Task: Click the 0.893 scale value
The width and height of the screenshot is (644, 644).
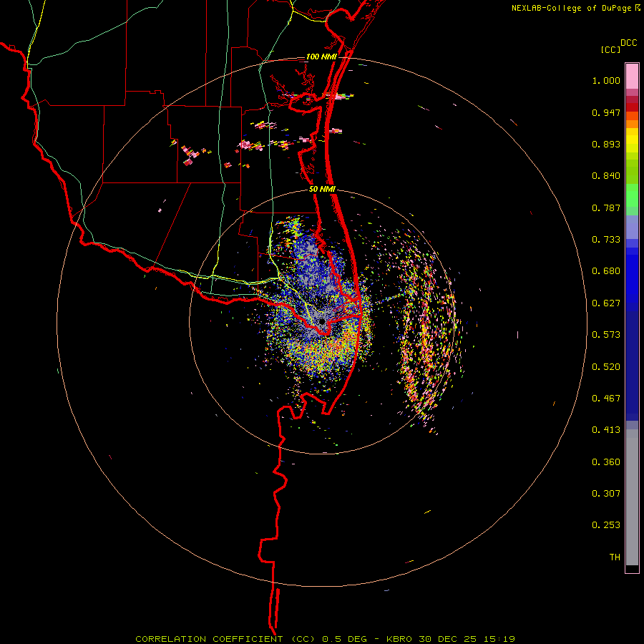Action: [606, 144]
